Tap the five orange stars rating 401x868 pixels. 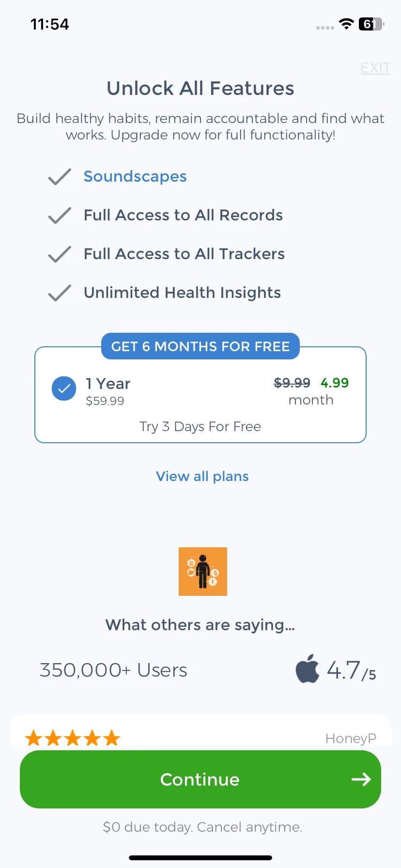click(73, 738)
